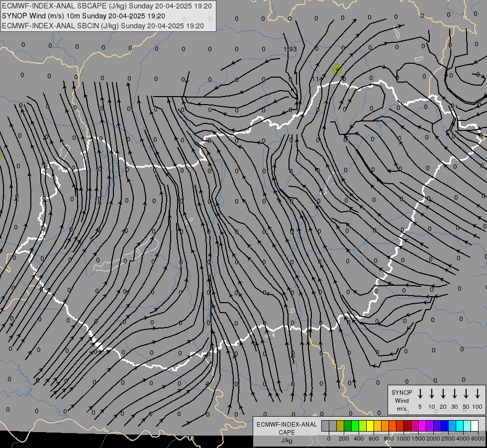The height and width of the screenshot is (448, 487).
Task: Click the 6000 tick label on the CAPE scale
Action: point(478,439)
